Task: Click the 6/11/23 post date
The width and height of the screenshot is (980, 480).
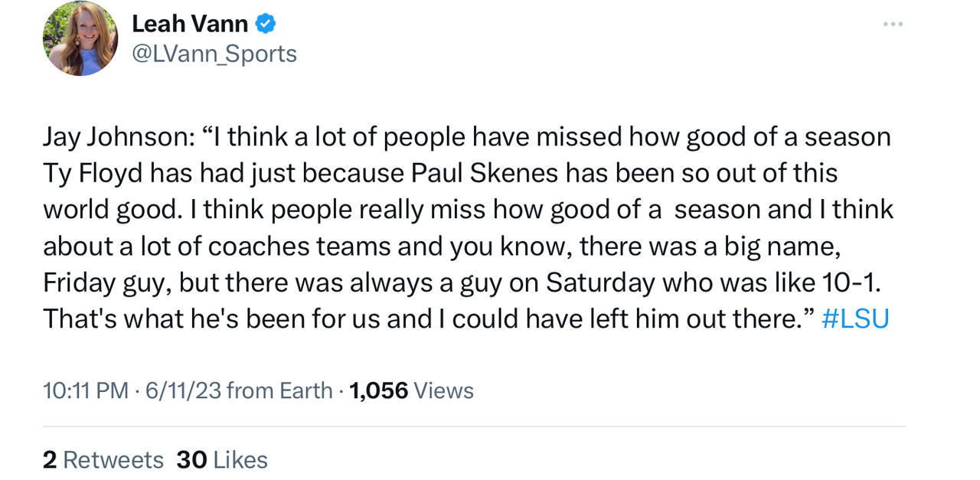Action: pyautogui.click(x=183, y=390)
